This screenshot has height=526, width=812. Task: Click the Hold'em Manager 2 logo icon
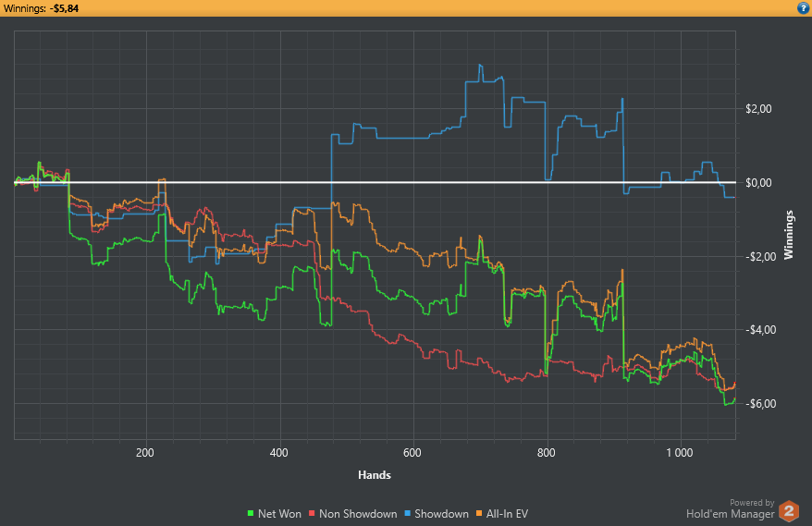789,511
